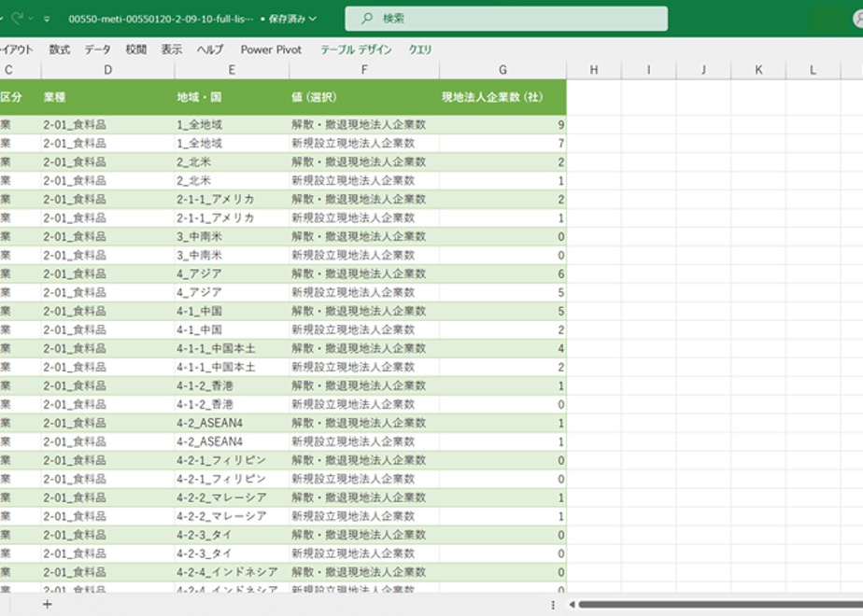Select the value 6 in 4_アジア row
The image size is (863, 616).
click(x=502, y=273)
